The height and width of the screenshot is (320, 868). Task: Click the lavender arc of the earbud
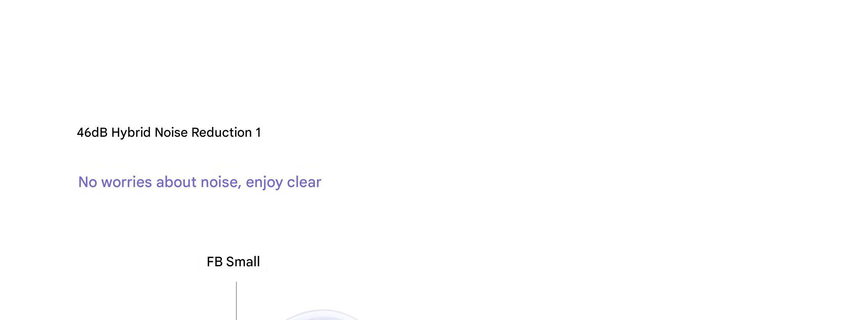tap(322, 313)
